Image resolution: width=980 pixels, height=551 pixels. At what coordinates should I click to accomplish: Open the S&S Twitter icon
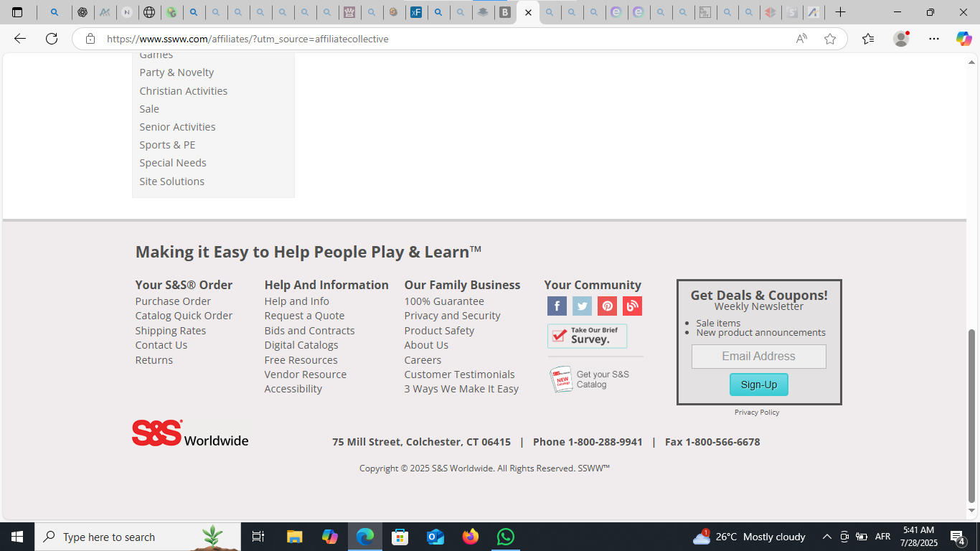pos(582,306)
